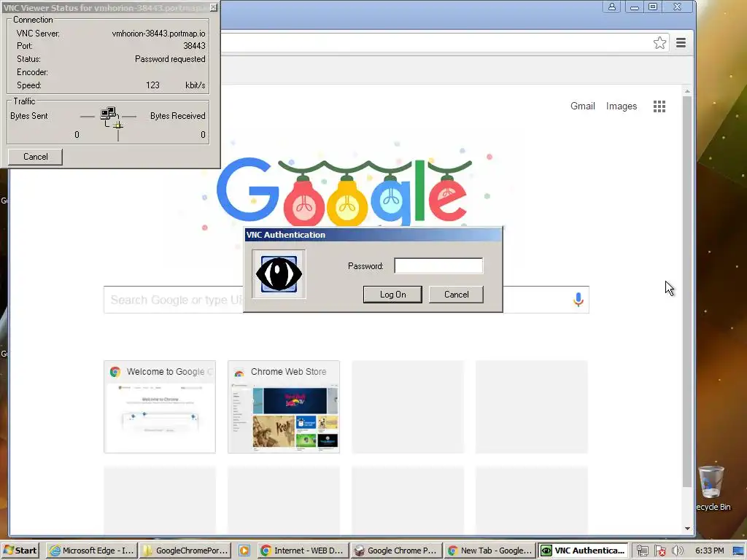This screenshot has height=560, width=747.
Task: Click the VNC eye logo icon
Action: point(279,274)
